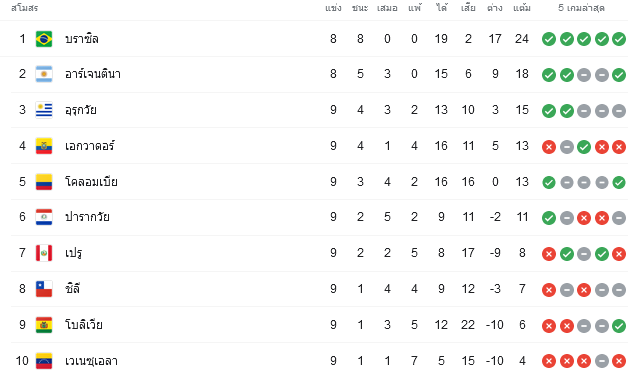Click the Paraguay flag icon
Screen dimensions: 628x374
[44, 217]
